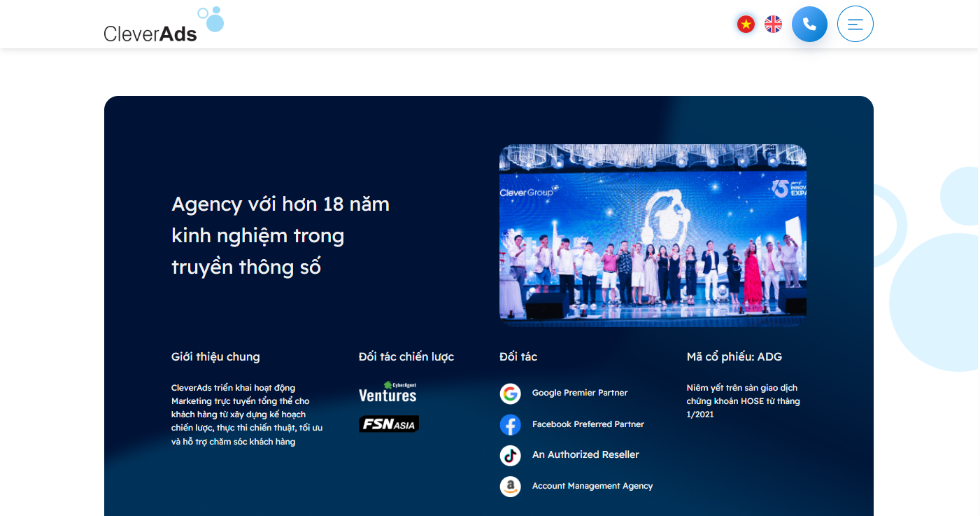The height and width of the screenshot is (516, 980).
Task: Select the 'Đối tác' heading
Action: [518, 357]
